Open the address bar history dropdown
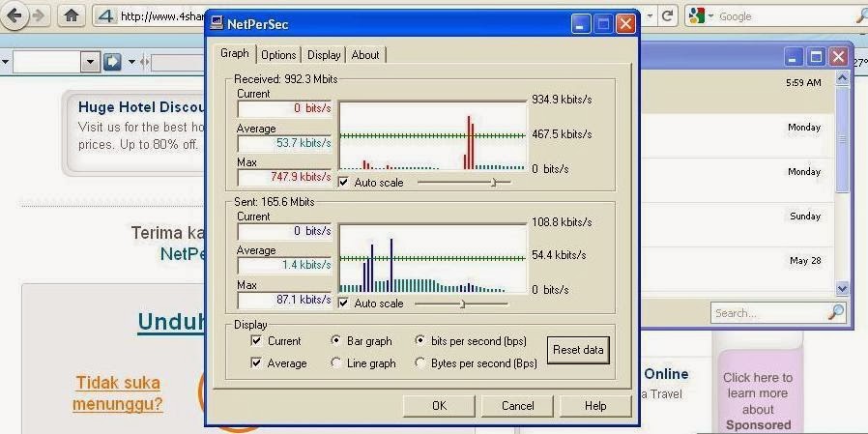Image resolution: width=868 pixels, height=434 pixels. click(x=651, y=16)
